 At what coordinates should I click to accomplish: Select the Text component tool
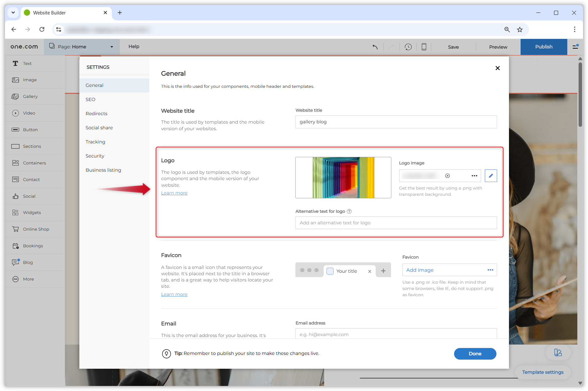pos(27,63)
